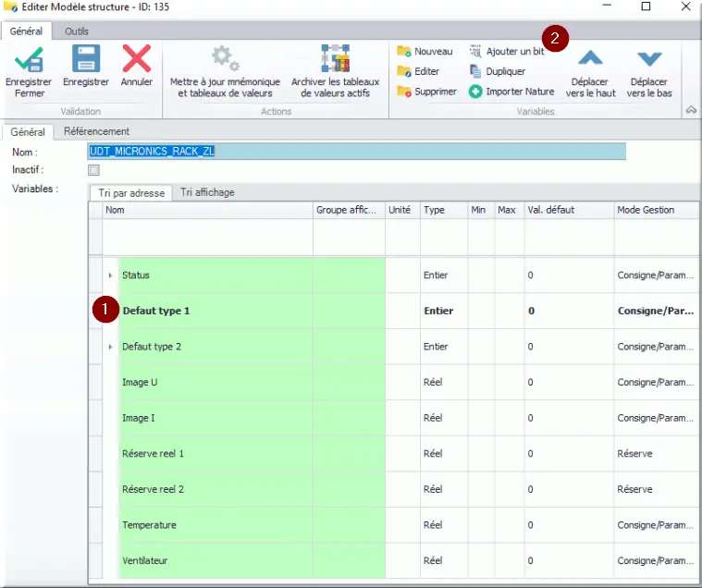Click the Max column header
The width and height of the screenshot is (702, 588).
pos(509,210)
